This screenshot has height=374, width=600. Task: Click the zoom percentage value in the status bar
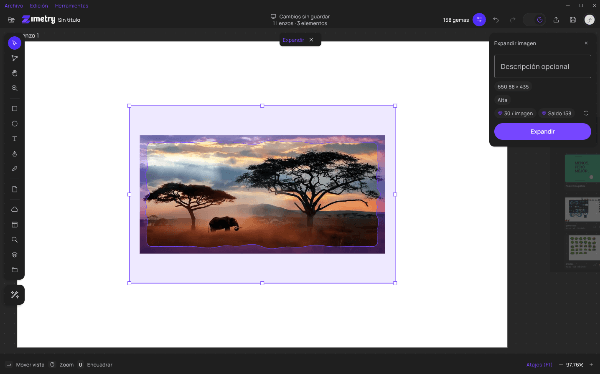[575, 365]
